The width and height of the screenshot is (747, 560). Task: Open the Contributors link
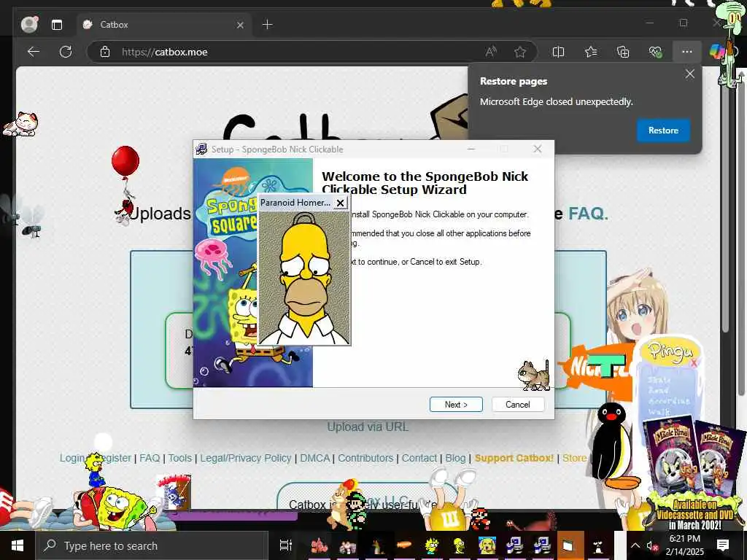click(365, 458)
